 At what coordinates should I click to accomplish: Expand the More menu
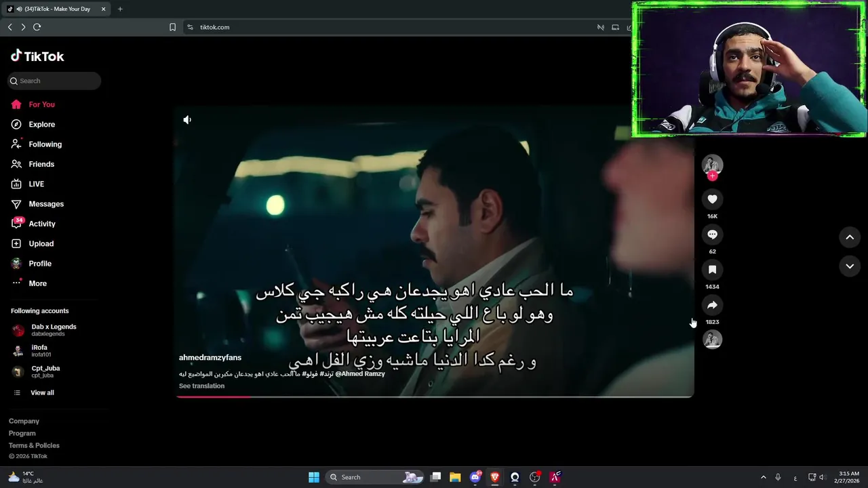point(29,283)
